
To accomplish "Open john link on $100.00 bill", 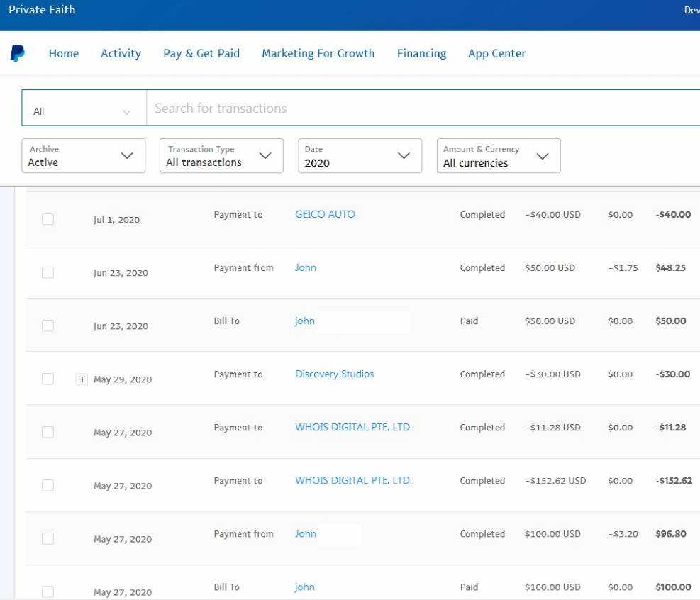I will 304,587.
